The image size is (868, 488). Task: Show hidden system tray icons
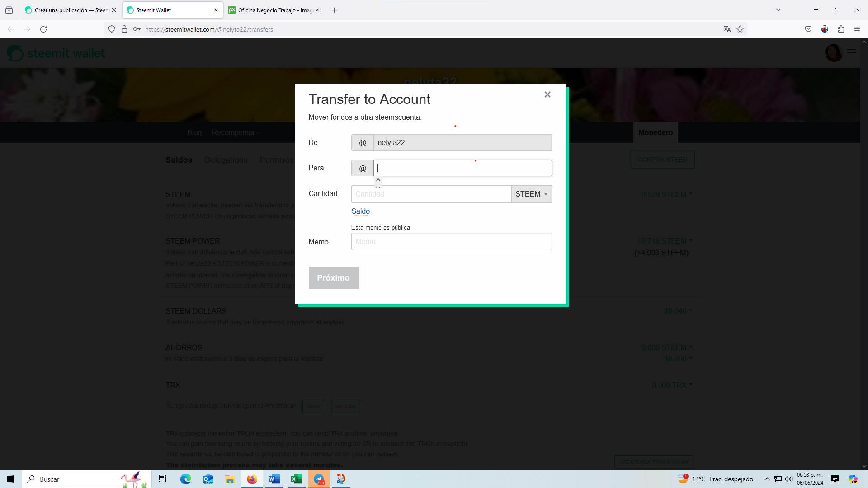767,479
